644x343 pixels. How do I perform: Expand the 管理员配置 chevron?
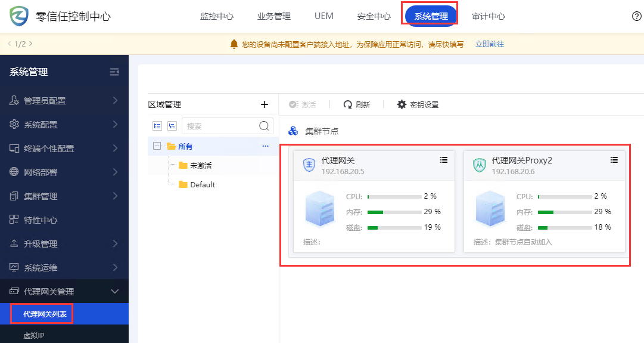[115, 100]
